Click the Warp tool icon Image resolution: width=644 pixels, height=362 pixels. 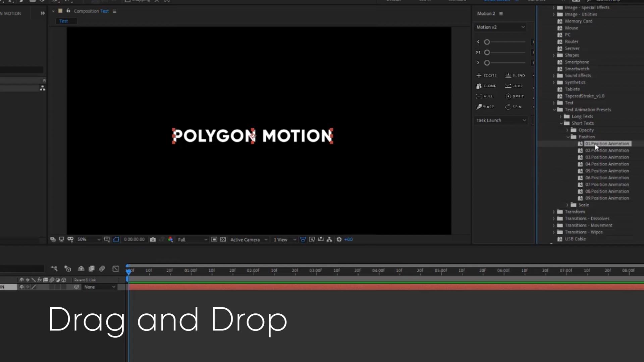(x=479, y=107)
